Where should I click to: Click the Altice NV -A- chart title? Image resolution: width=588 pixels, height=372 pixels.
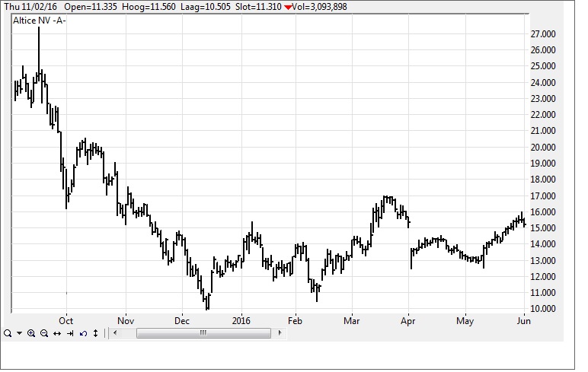[x=40, y=21]
